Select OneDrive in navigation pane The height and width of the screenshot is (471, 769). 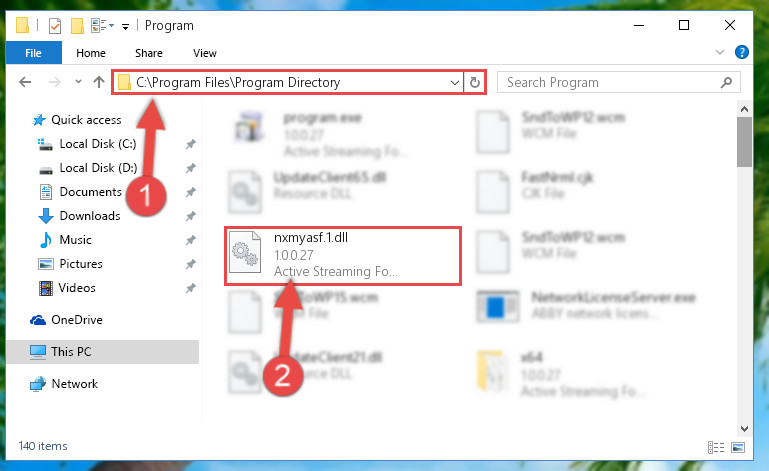[67, 320]
